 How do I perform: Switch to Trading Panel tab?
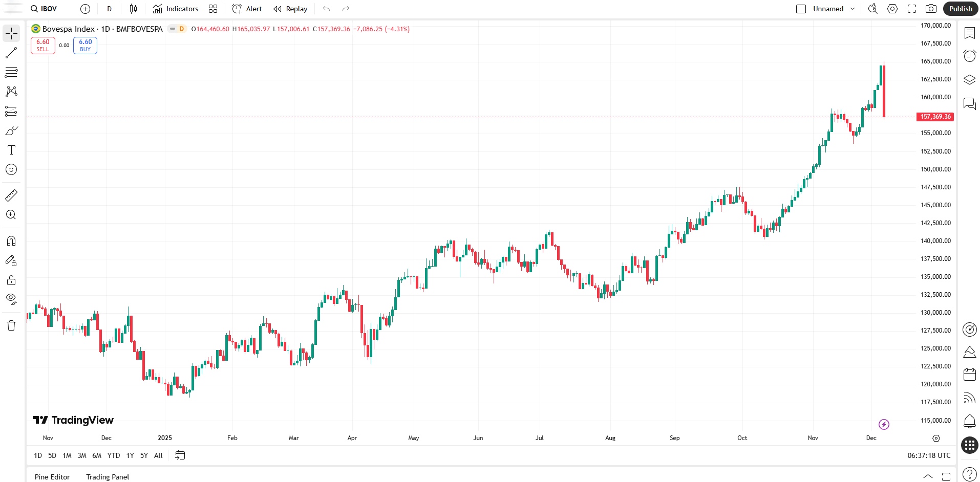coord(108,476)
